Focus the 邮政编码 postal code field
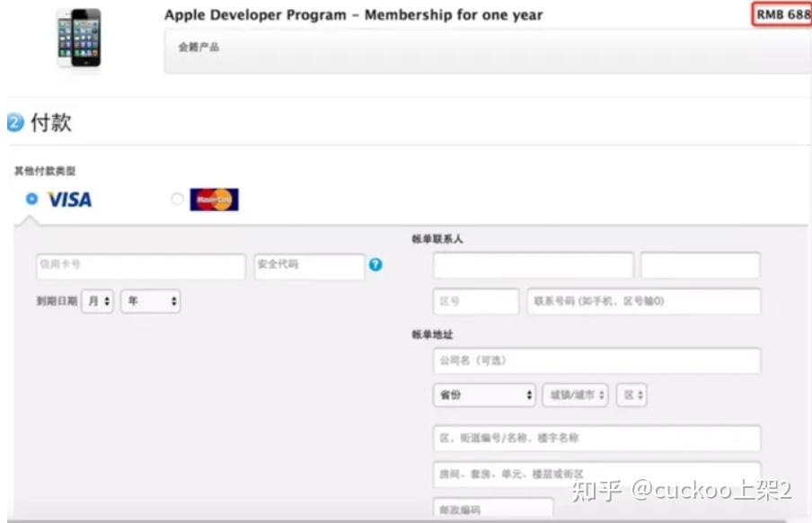This screenshot has width=812, height=523. coord(493,509)
